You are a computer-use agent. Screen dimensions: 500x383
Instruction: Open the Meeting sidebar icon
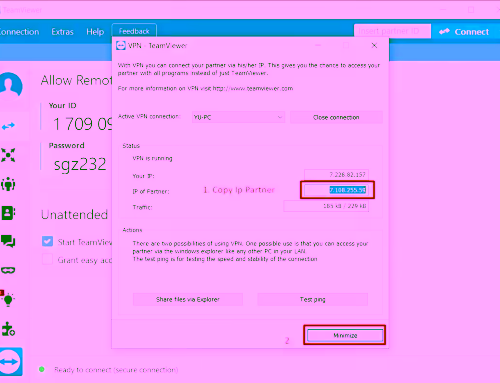[x=8, y=184]
